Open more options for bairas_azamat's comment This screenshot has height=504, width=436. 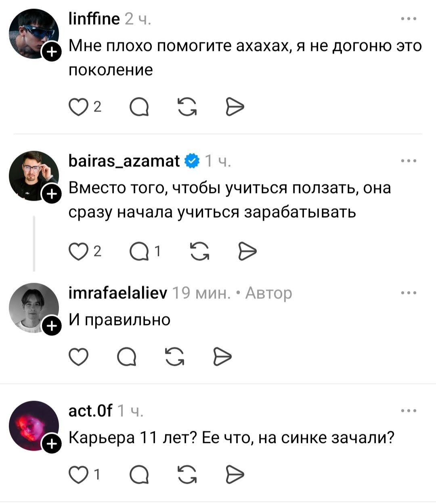[x=409, y=161]
